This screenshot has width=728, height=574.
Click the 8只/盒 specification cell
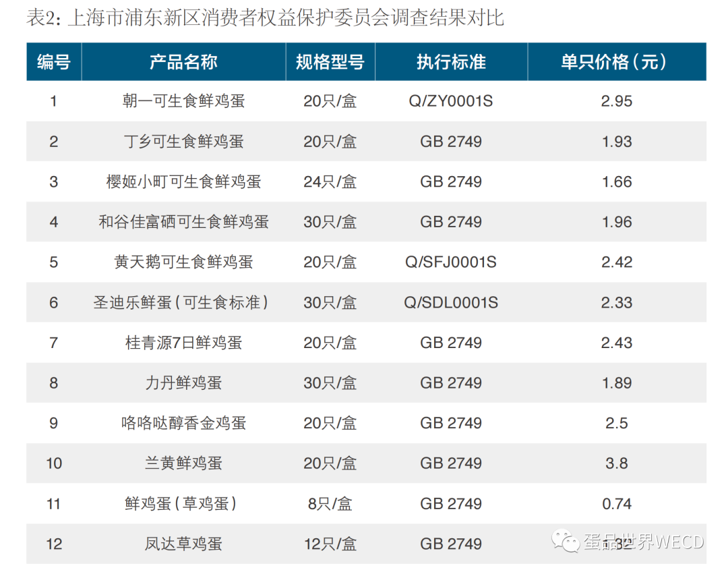330,504
